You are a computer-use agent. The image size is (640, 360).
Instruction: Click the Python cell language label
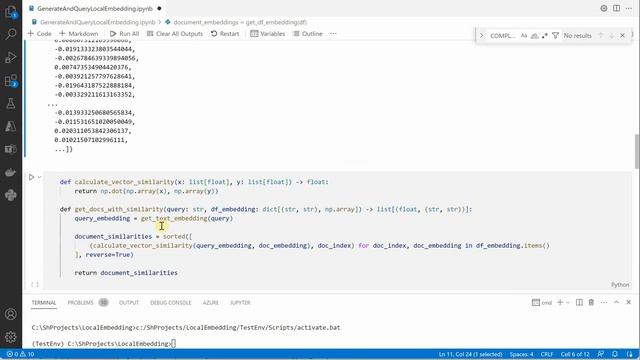[620, 284]
